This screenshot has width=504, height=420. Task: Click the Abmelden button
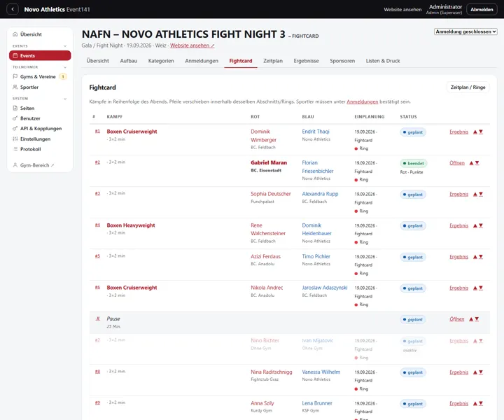tap(482, 9)
